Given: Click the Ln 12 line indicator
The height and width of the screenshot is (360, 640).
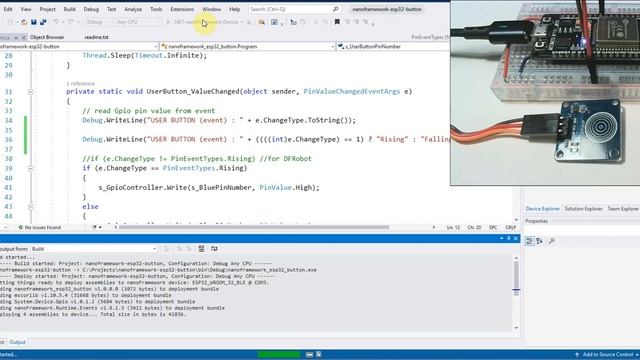Looking at the screenshot, I should [x=453, y=227].
